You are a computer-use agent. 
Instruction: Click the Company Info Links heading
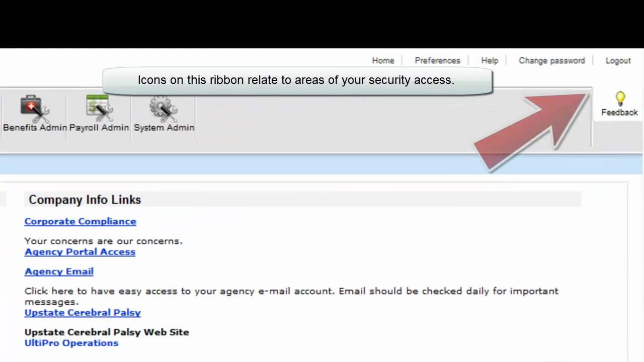(x=85, y=200)
